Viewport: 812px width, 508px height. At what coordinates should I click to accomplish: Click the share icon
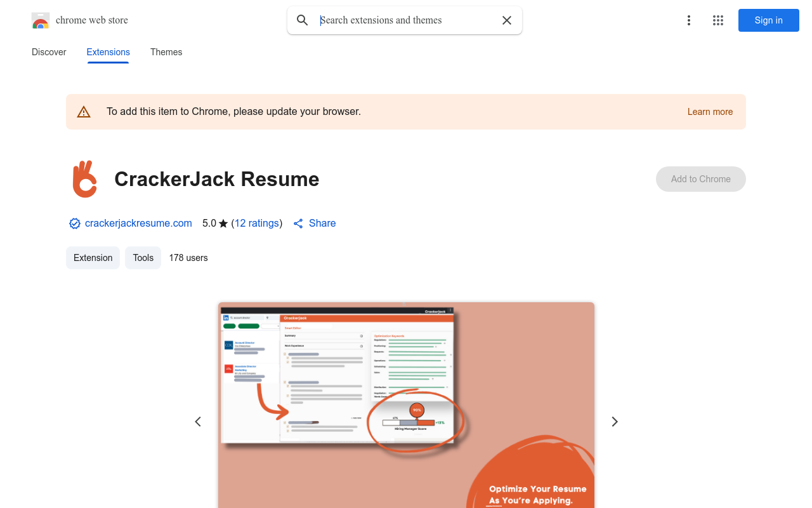coord(298,224)
